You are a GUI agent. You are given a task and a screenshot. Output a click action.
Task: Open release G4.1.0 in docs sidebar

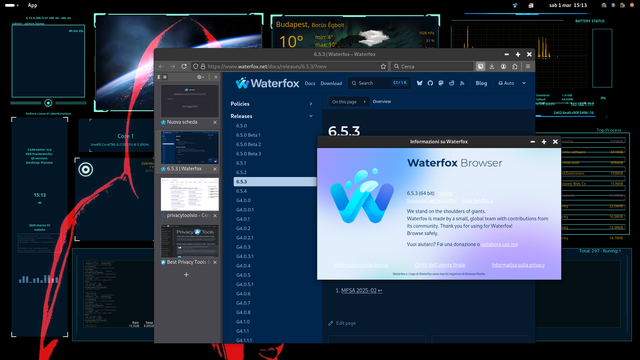[x=243, y=322]
